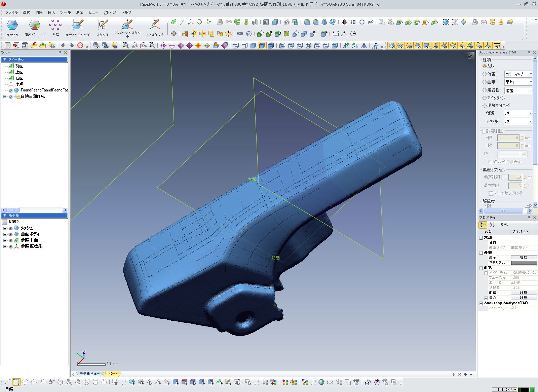Viewport: 538px width, 392px height.
Task: Click the categorized properties view icon
Action: pos(483,225)
